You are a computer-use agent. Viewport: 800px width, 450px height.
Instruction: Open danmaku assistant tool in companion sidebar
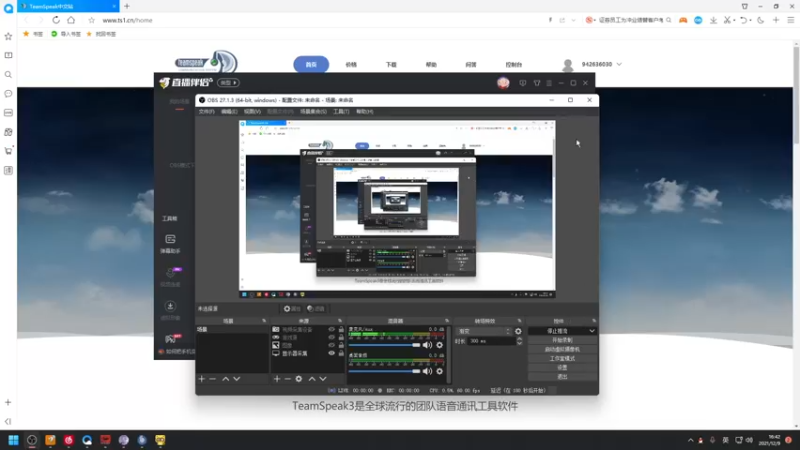click(x=170, y=243)
